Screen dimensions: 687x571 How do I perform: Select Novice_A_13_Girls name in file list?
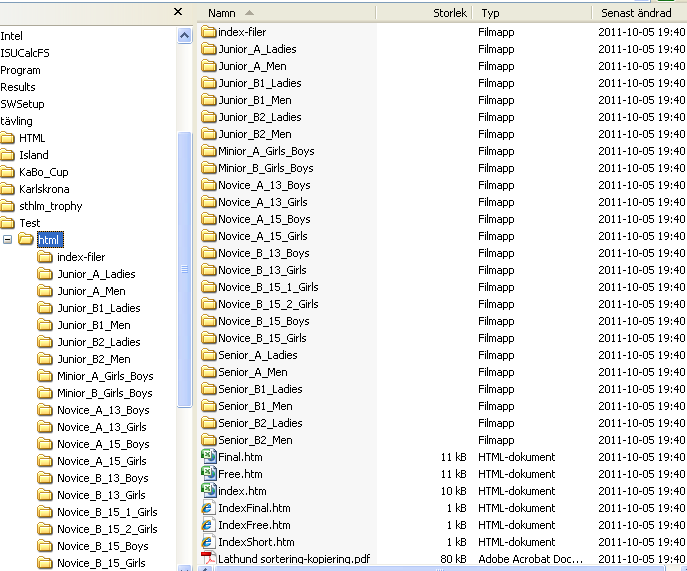263,202
